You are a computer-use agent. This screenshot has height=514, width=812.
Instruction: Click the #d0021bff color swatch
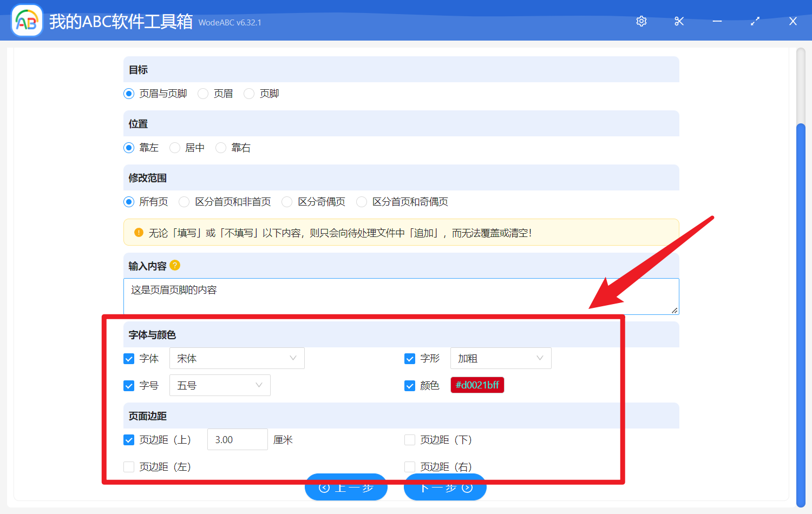tap(477, 385)
